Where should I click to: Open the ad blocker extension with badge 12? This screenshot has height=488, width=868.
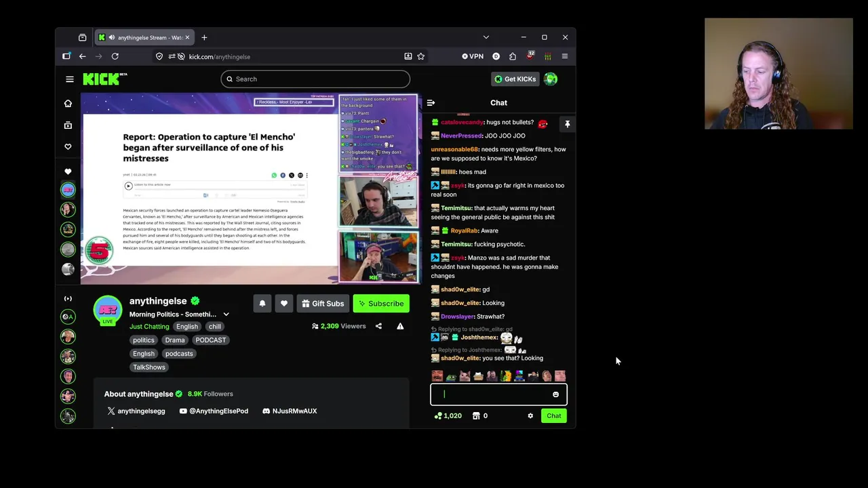tap(530, 56)
